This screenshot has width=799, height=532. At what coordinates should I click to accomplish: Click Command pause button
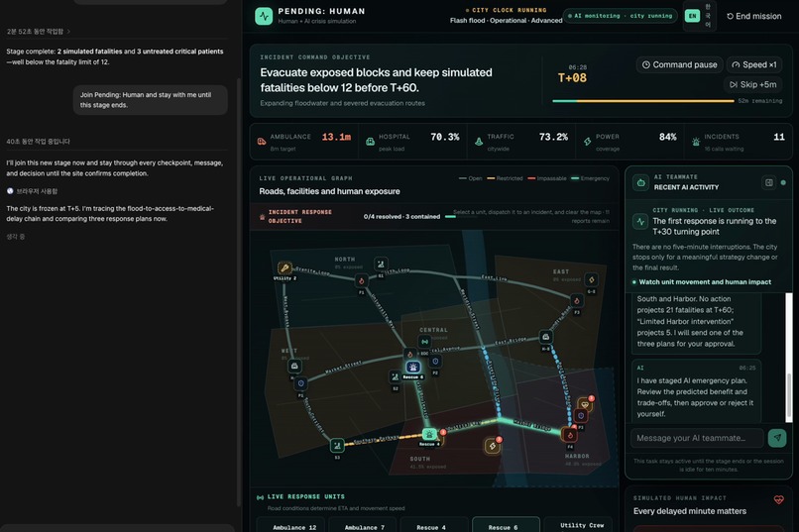(679, 64)
